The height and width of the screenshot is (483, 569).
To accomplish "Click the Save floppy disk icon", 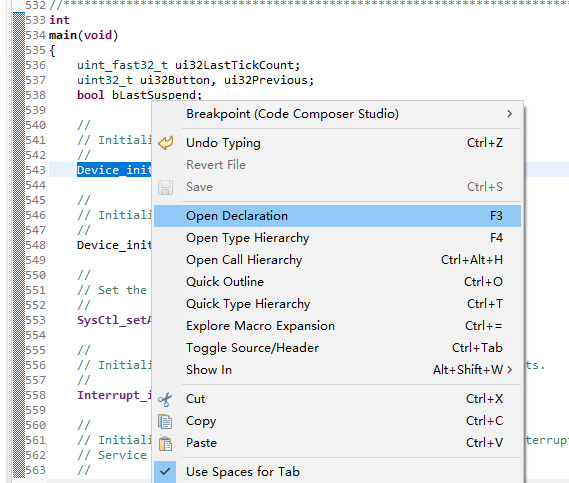I will point(165,187).
